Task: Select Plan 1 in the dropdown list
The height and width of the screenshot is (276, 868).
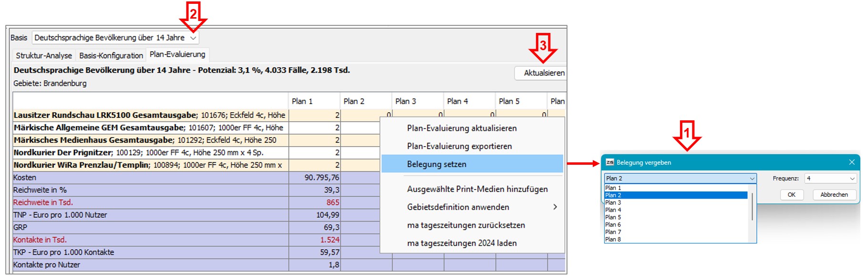Action: 676,188
